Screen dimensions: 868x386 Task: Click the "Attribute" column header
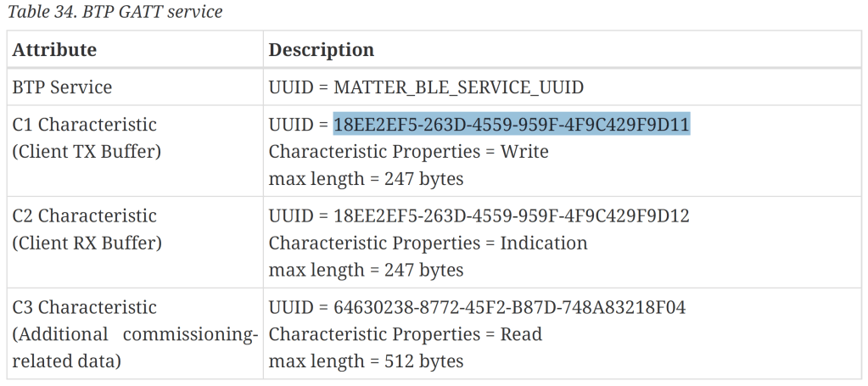click(x=54, y=50)
